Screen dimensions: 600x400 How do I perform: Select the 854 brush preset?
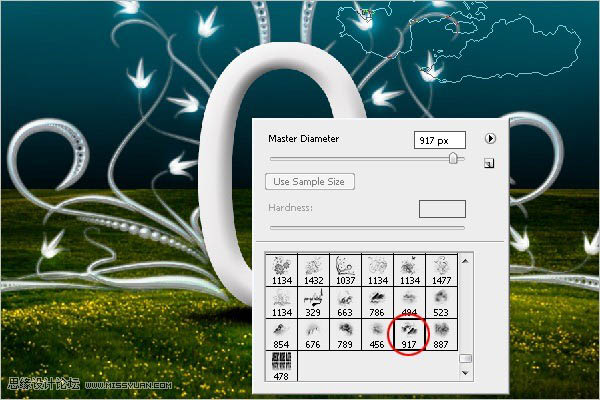pyautogui.click(x=281, y=334)
